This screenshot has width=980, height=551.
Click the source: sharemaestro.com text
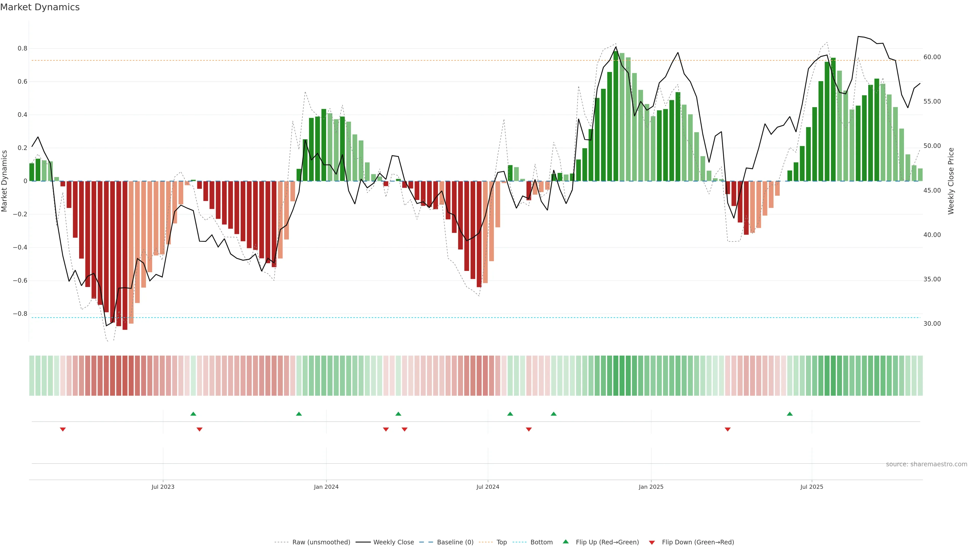[x=926, y=464]
